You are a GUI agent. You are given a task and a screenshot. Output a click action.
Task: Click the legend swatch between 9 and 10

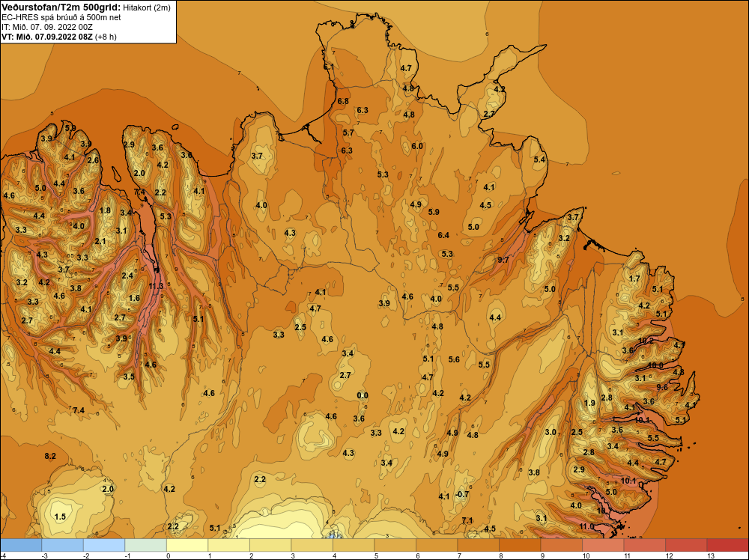click(x=561, y=545)
